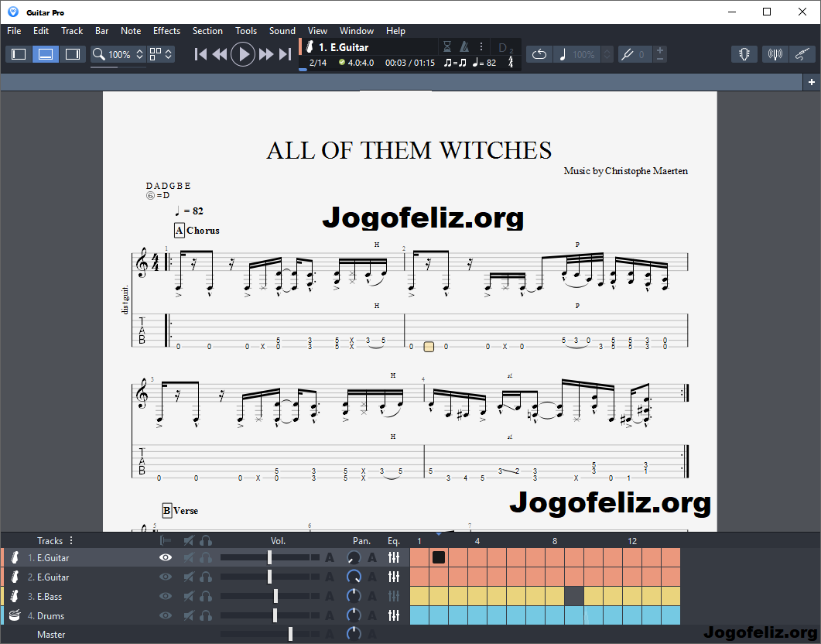Viewport: 821px width, 644px height.
Task: Open the time signature icon in transport
Action: tap(511, 62)
